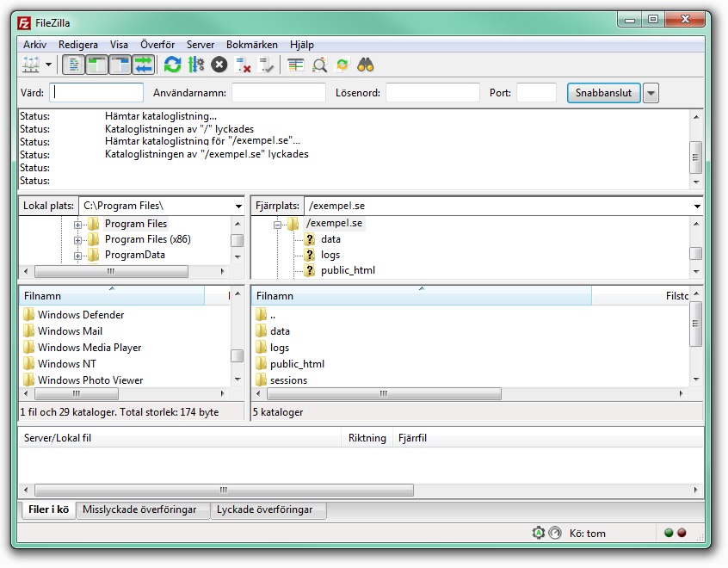728x568 pixels.
Task: Click the green activity indicator light
Action: (669, 533)
